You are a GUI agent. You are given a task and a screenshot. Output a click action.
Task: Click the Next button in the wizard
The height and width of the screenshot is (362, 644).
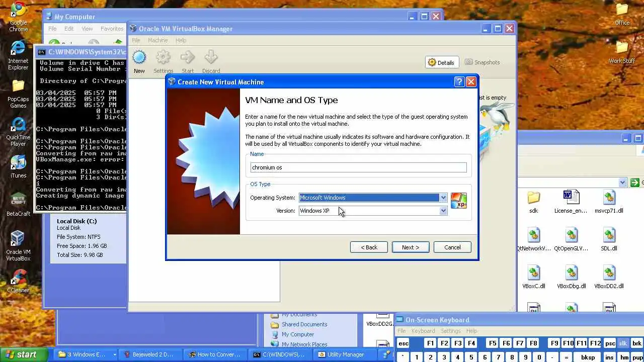(x=411, y=247)
